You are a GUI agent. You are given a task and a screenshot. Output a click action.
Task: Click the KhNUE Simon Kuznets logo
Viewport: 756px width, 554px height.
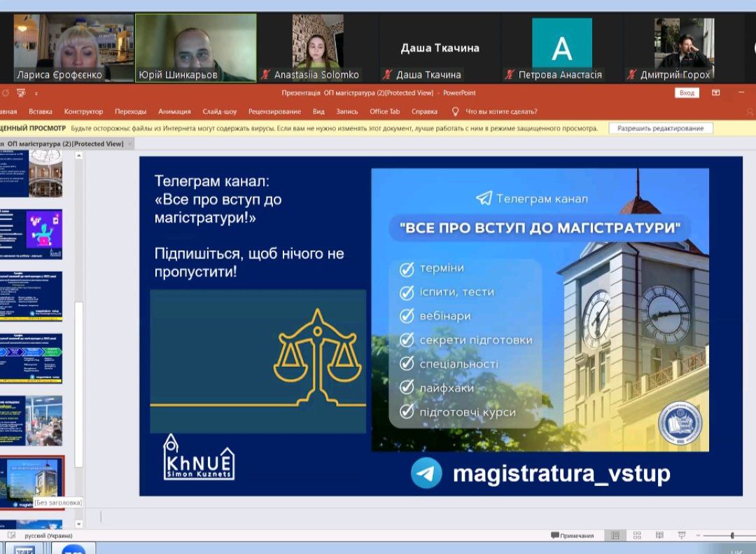tap(199, 457)
